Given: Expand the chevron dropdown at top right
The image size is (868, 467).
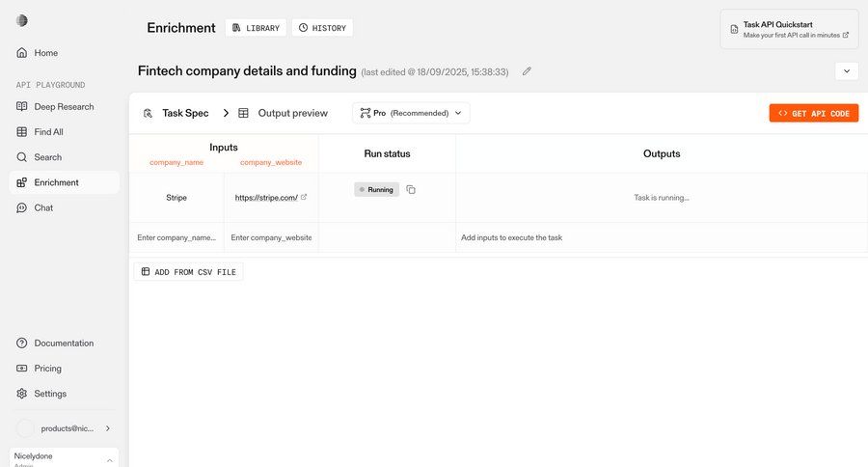Looking at the screenshot, I should (846, 71).
